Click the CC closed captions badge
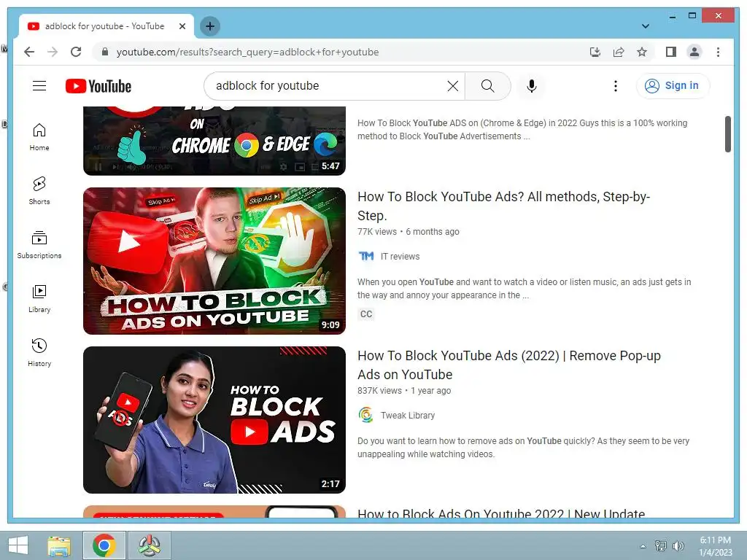Viewport: 747px width, 560px height. [x=366, y=314]
